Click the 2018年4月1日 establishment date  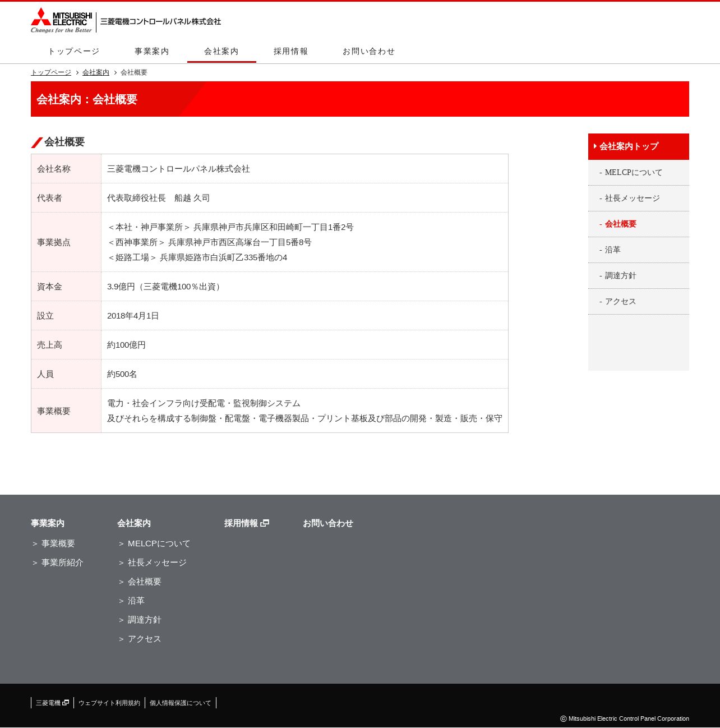coord(133,316)
